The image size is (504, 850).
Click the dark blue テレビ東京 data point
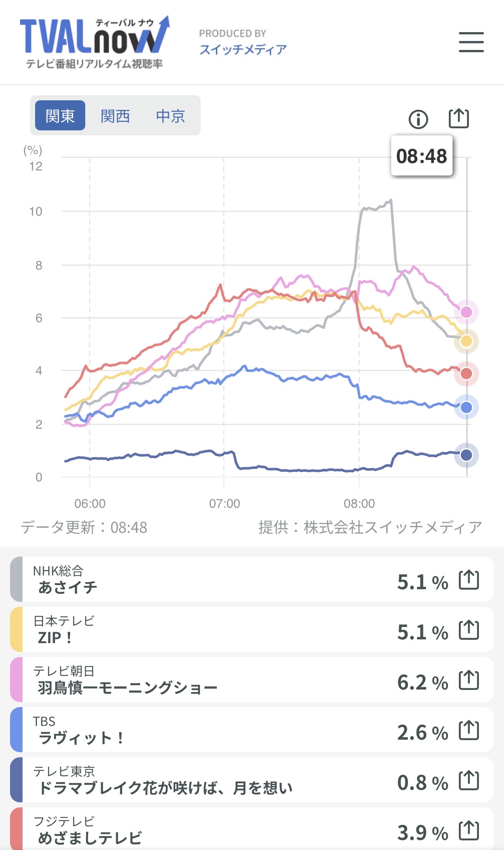point(466,455)
